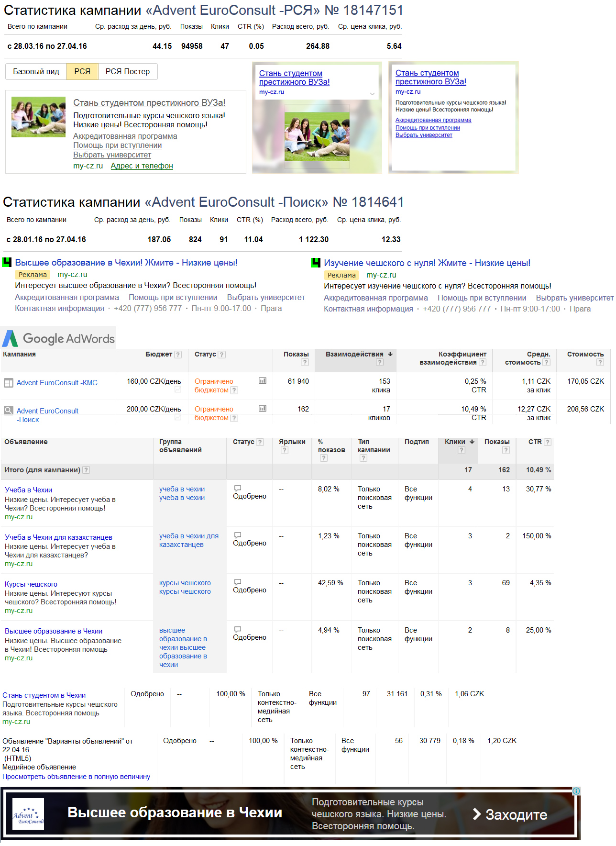Open Advent EuroConsult -КМС campaign link

57,383
